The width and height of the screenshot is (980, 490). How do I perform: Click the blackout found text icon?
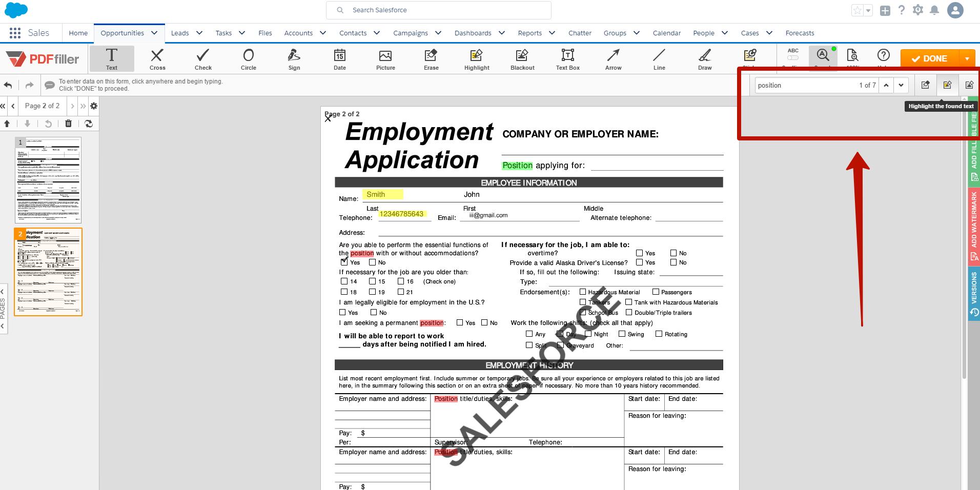click(969, 85)
